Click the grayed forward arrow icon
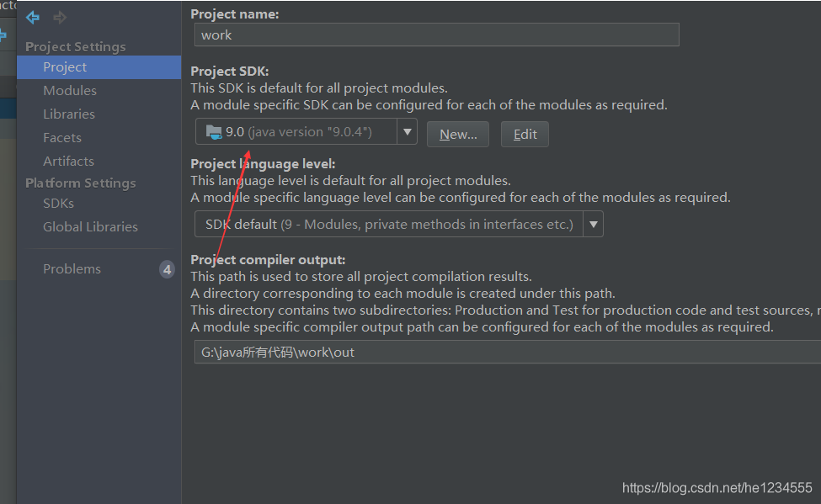821x504 pixels. pos(60,18)
